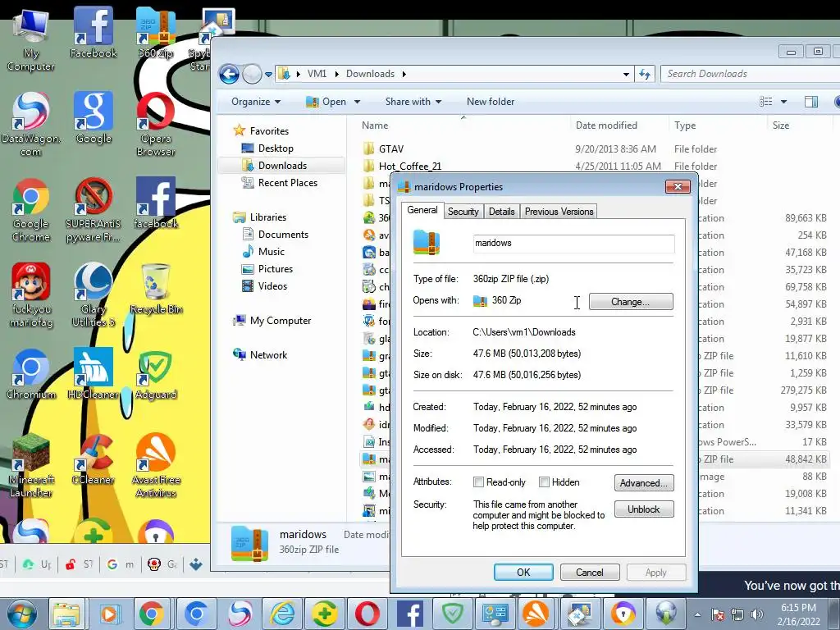Confirm the properties dialog with OK
840x630 pixels.
pyautogui.click(x=523, y=572)
